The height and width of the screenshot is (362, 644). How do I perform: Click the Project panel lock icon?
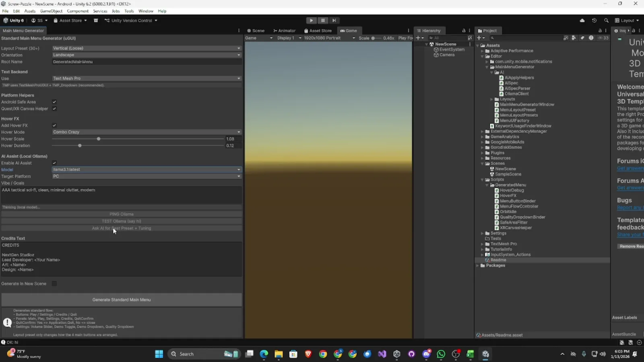coord(600,31)
